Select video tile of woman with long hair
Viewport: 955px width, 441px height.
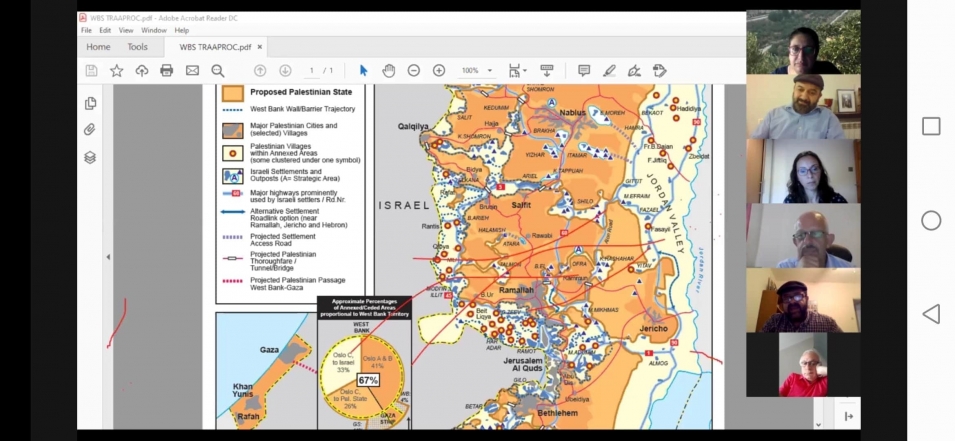tap(803, 171)
